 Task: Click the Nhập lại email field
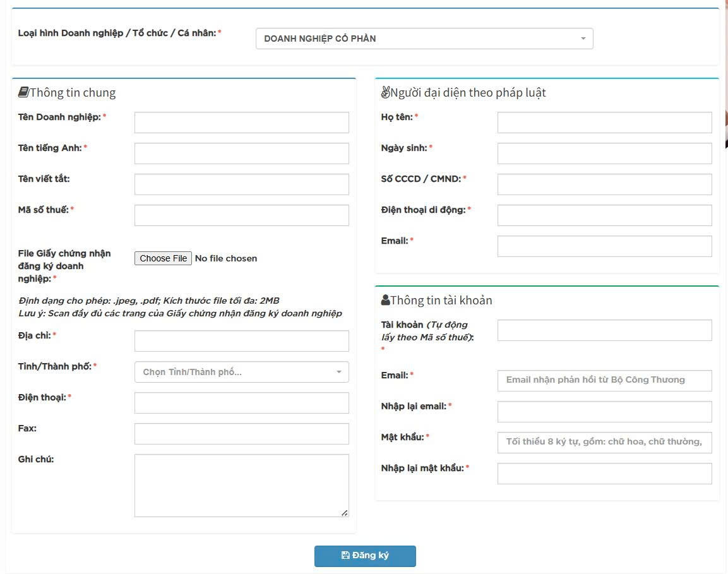[604, 412]
